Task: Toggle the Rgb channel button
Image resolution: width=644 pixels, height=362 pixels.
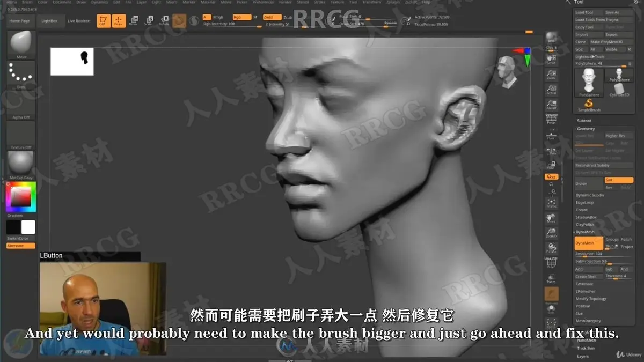Action: click(x=241, y=17)
